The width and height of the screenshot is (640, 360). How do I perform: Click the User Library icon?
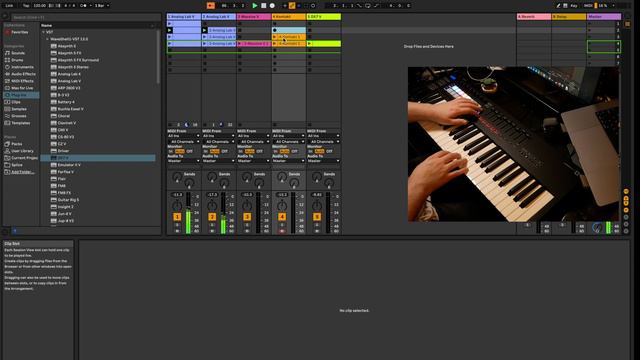(x=7, y=151)
